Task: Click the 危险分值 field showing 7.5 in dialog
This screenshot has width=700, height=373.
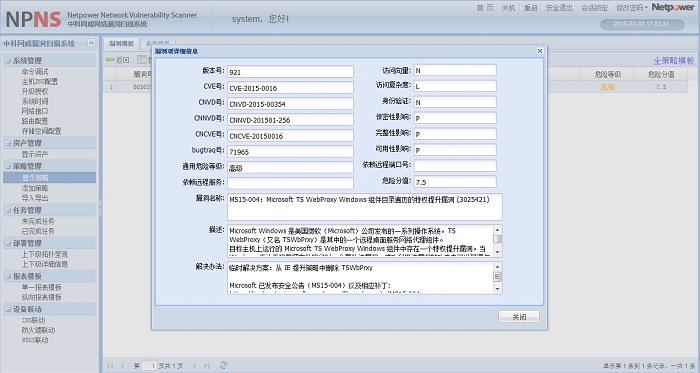Action: coord(455,182)
